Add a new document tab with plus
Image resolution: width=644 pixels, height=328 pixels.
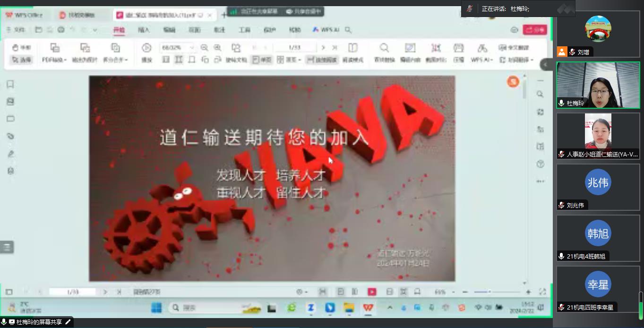click(x=224, y=15)
